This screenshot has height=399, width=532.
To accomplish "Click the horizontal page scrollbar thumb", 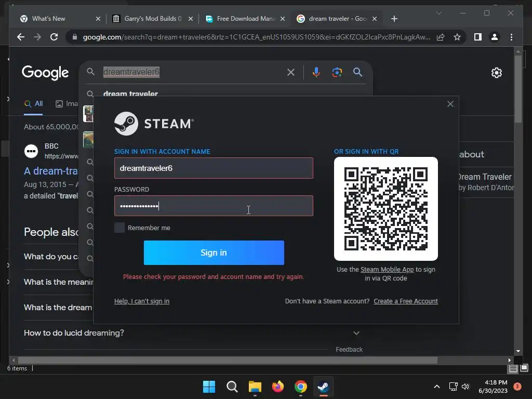I will (x=228, y=360).
